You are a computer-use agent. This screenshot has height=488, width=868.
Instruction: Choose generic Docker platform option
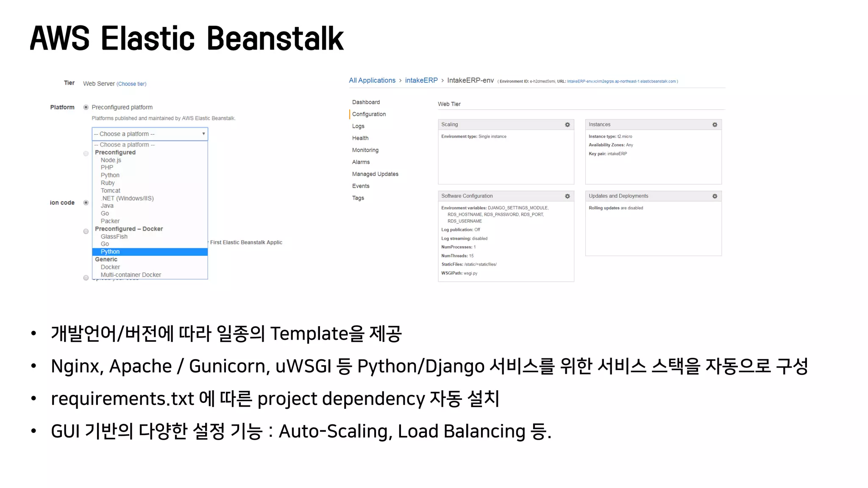click(110, 267)
